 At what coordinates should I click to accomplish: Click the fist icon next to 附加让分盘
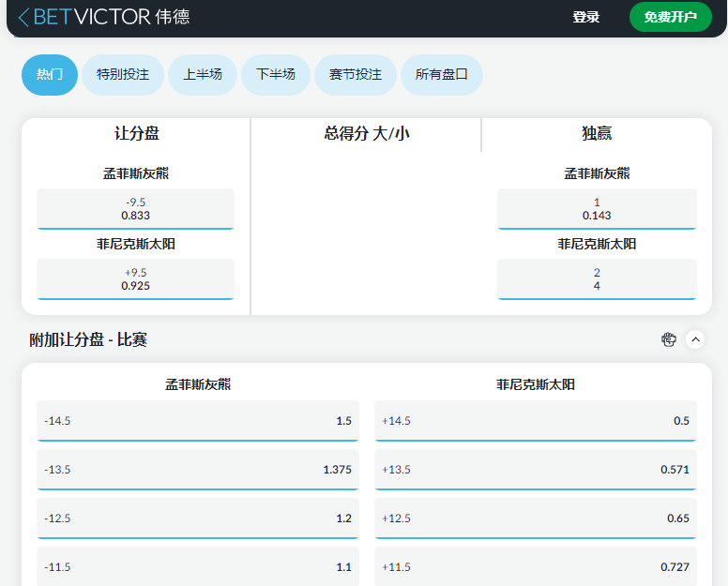tap(669, 339)
